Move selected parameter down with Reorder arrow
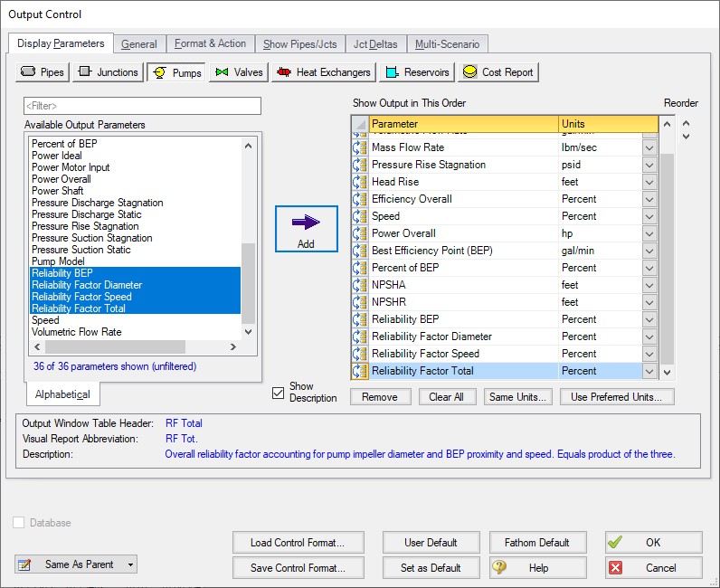 click(686, 137)
